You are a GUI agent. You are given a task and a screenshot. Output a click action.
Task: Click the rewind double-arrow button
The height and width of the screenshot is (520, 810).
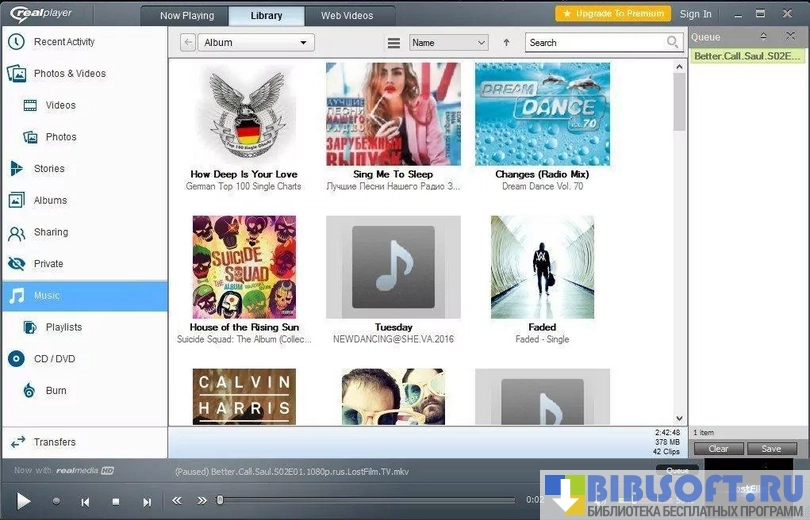177,500
